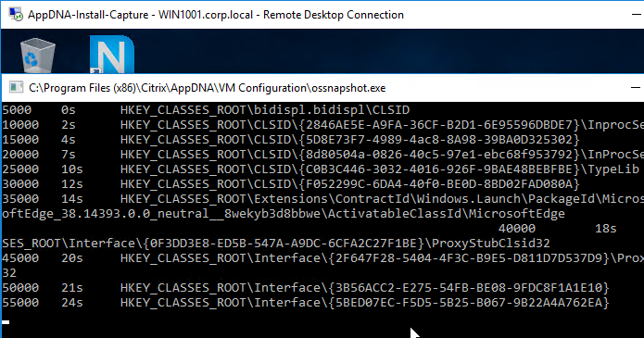Image resolution: width=644 pixels, height=338 pixels.
Task: Open the Recycle Bin desktop icon
Action: [37, 56]
